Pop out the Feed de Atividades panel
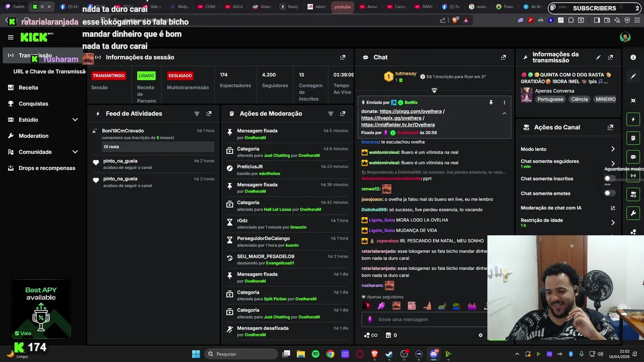 click(209, 114)
